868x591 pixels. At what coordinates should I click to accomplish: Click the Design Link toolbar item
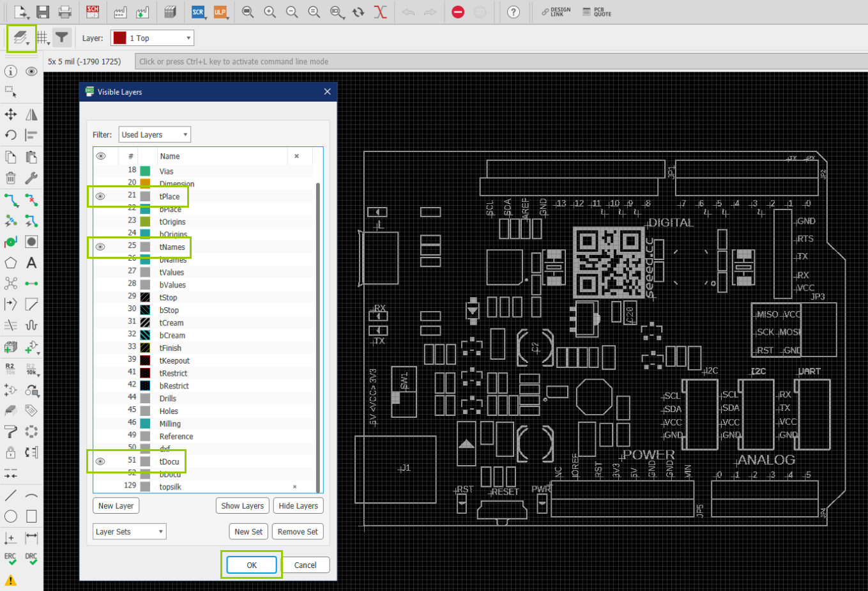click(x=556, y=12)
